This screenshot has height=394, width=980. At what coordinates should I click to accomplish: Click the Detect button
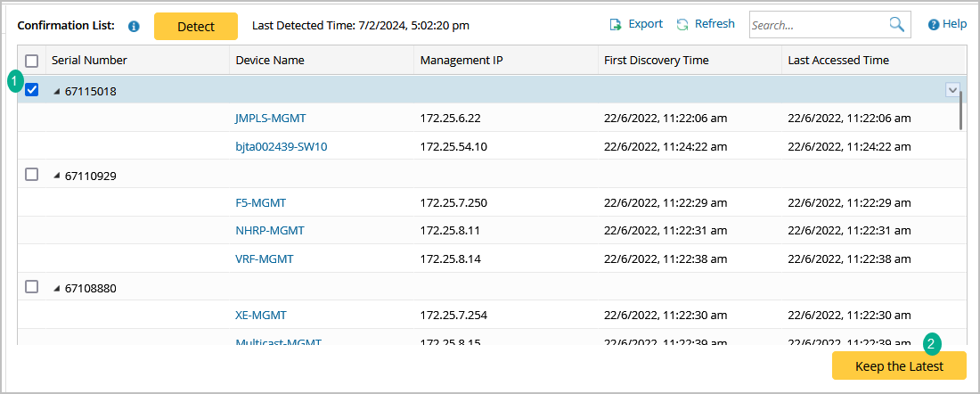pyautogui.click(x=196, y=27)
